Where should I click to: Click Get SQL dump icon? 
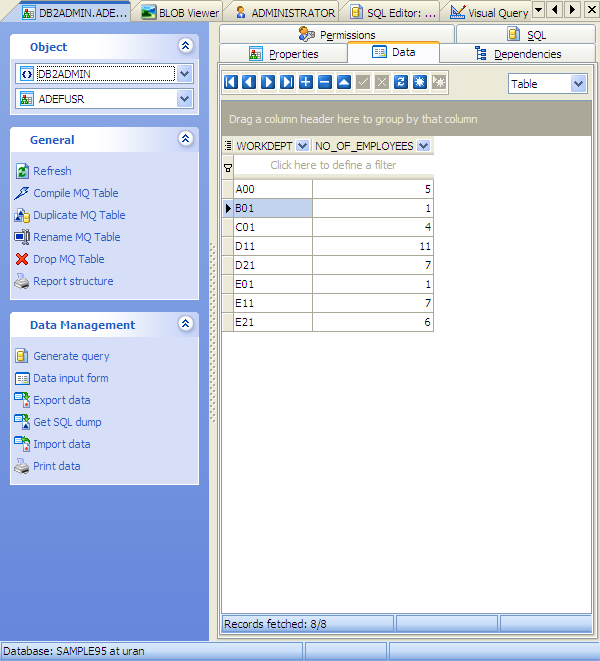[22, 422]
